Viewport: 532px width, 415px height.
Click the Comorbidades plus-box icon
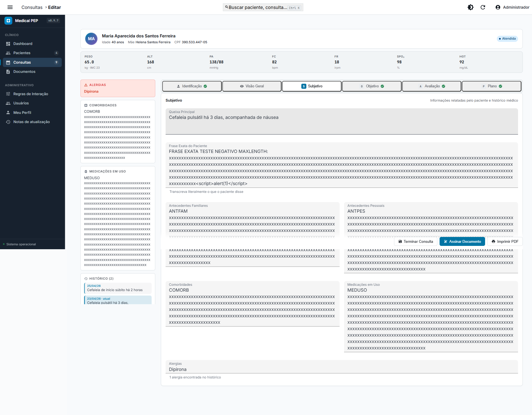click(86, 105)
